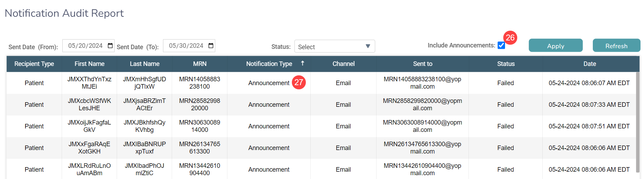Viewport: 644px width, 179px height.
Task: Click the Channel column header
Action: tap(343, 64)
